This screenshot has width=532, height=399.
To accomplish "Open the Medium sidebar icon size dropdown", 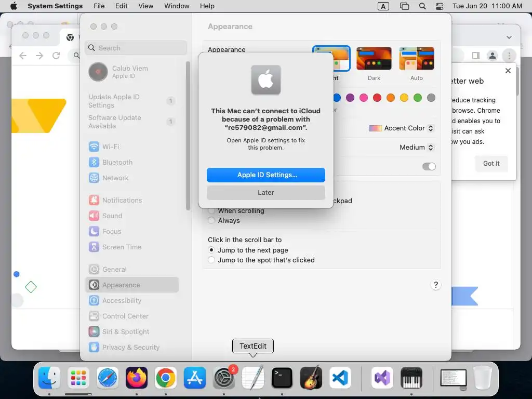I will (x=417, y=147).
